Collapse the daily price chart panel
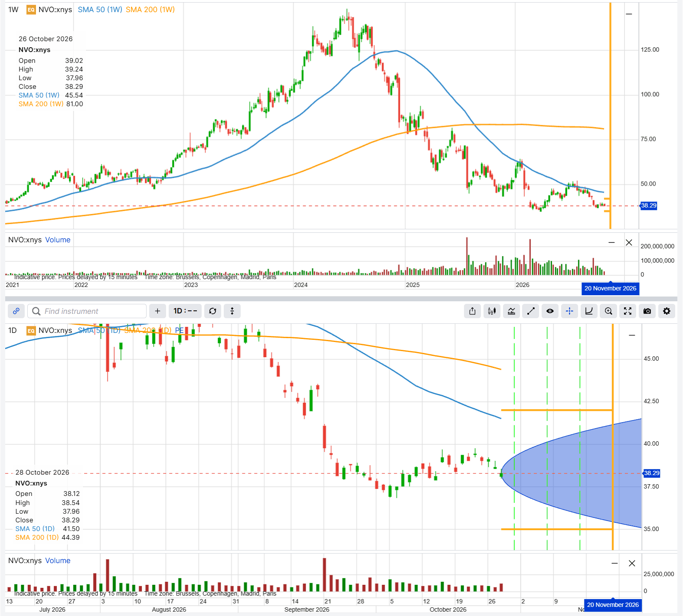The width and height of the screenshot is (683, 616). click(632, 335)
